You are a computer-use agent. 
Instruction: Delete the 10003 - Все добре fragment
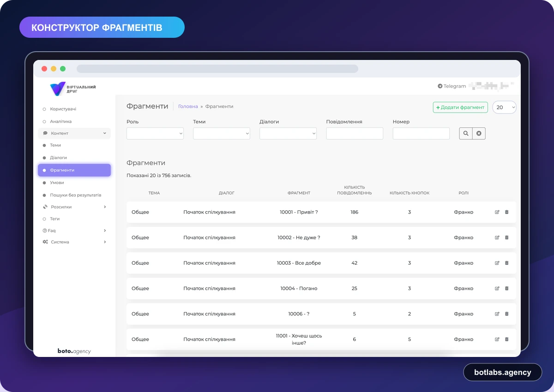pyautogui.click(x=507, y=263)
